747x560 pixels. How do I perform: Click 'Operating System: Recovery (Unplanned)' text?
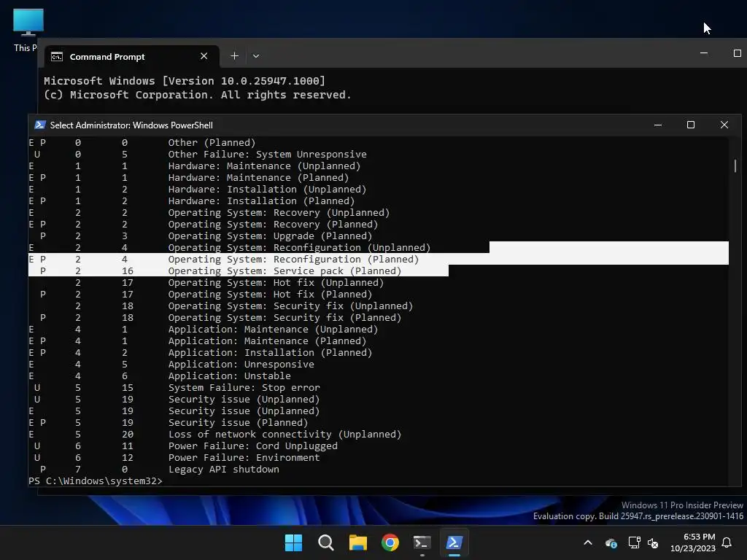point(279,212)
